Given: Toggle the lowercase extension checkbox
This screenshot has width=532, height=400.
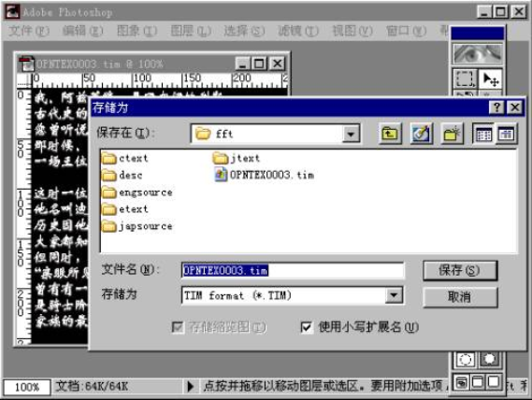Looking at the screenshot, I should [306, 327].
